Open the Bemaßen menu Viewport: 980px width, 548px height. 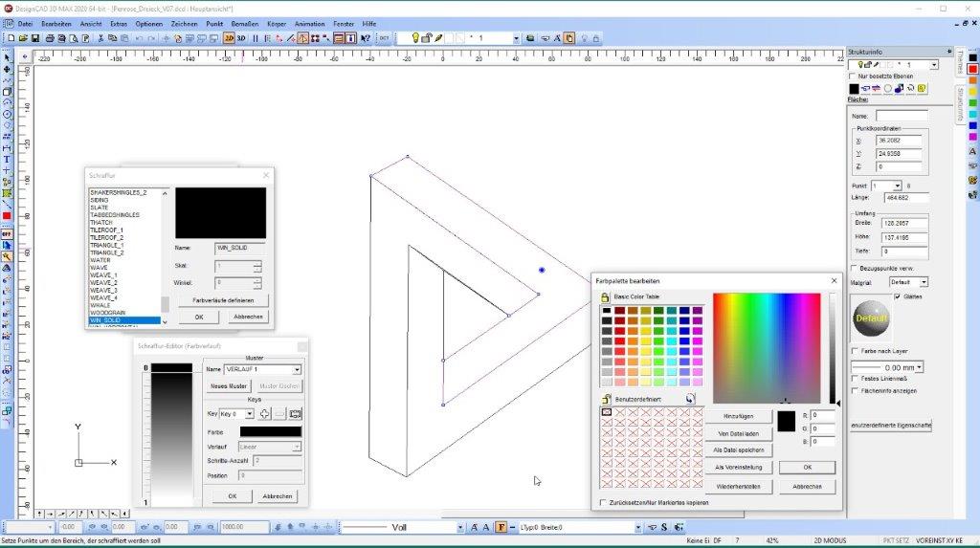click(245, 24)
